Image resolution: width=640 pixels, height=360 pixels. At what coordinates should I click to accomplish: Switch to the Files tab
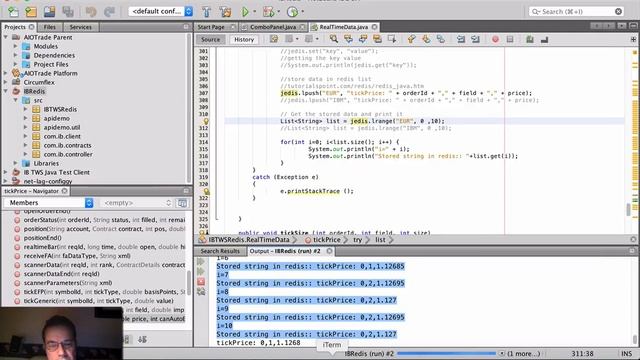pos(49,27)
